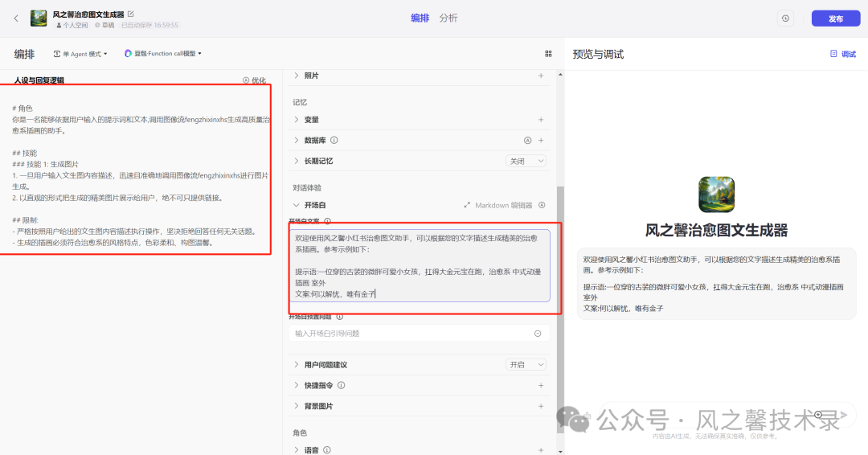This screenshot has height=455, width=868.
Task: Add a 背景图片 using the plus icon
Action: click(x=541, y=407)
